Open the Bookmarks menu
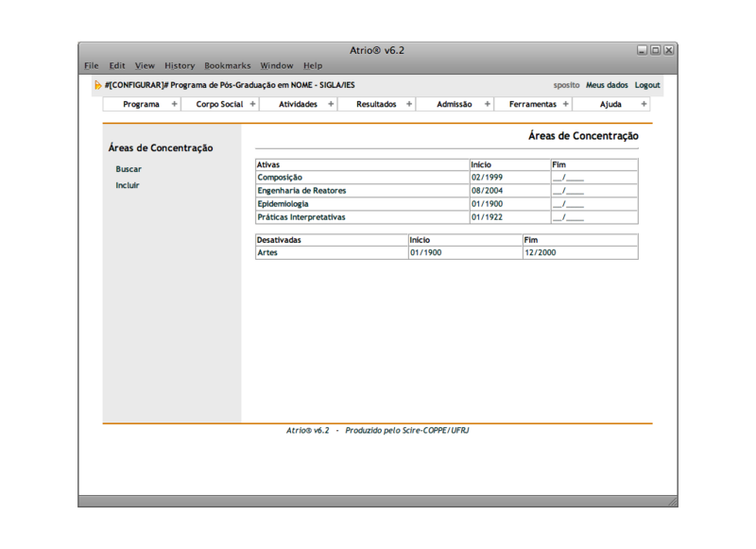This screenshot has height=549, width=756. coord(228,66)
